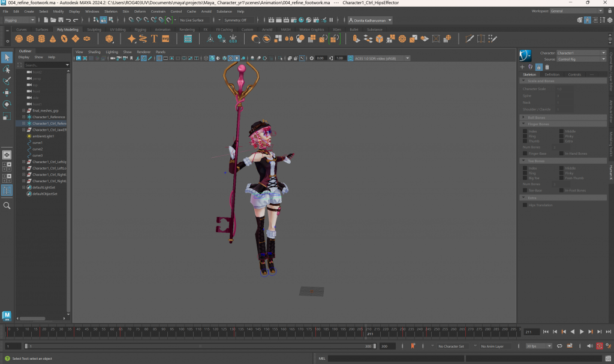Activate the Select Tool arrow
Image resolution: width=614 pixels, height=364 pixels.
click(7, 57)
